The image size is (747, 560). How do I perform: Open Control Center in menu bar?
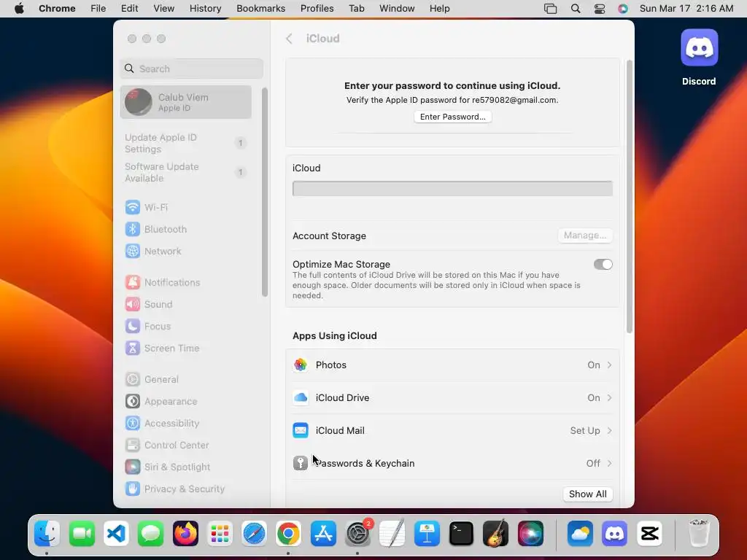[x=600, y=9]
